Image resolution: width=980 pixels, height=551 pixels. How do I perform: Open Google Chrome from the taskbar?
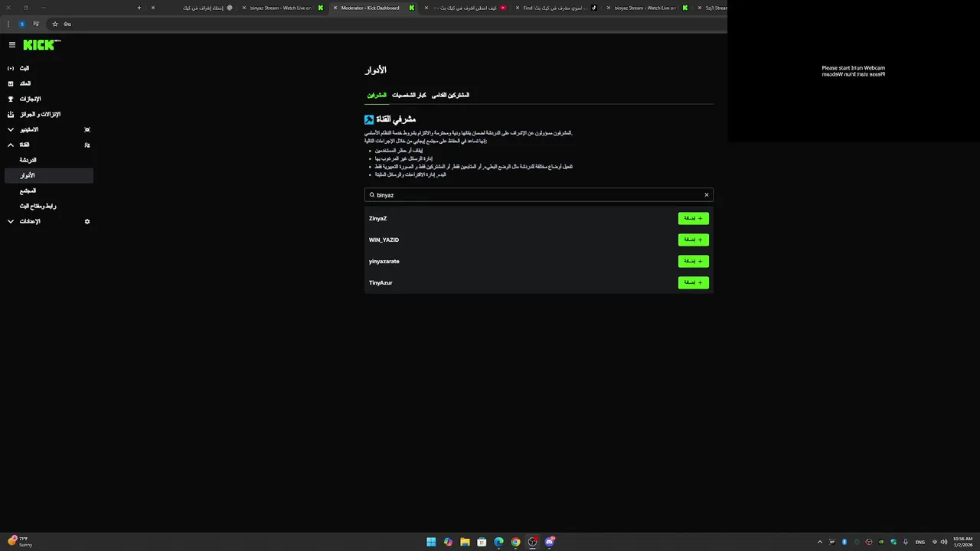point(515,542)
